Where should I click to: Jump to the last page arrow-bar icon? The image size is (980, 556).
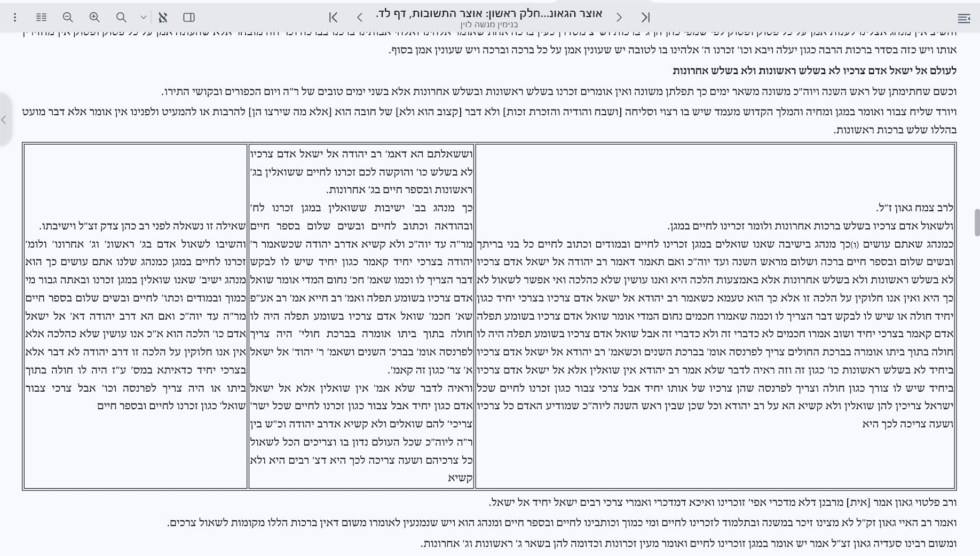(645, 18)
